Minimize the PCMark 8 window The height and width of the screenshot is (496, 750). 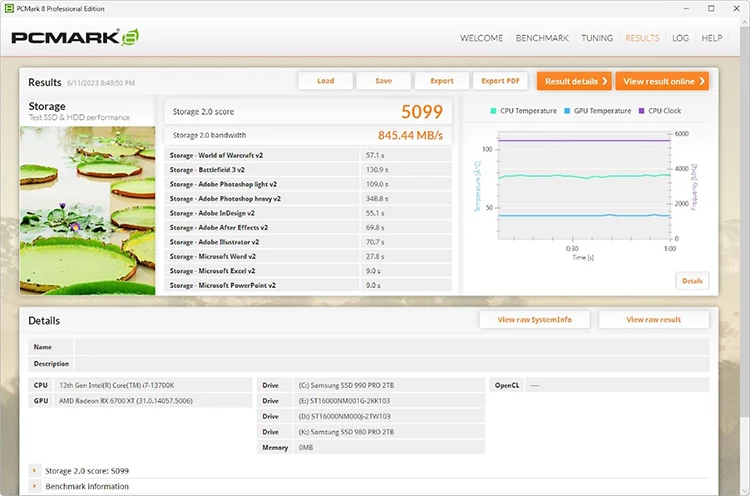686,9
